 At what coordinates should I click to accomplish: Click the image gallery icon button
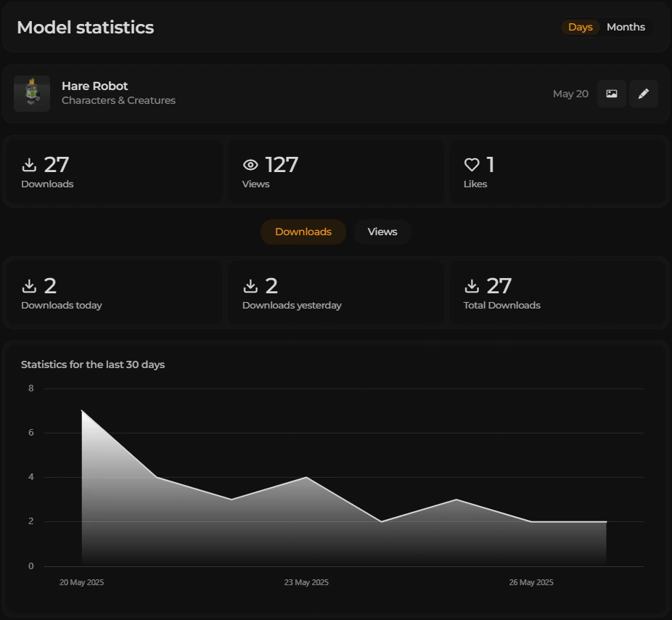[612, 94]
